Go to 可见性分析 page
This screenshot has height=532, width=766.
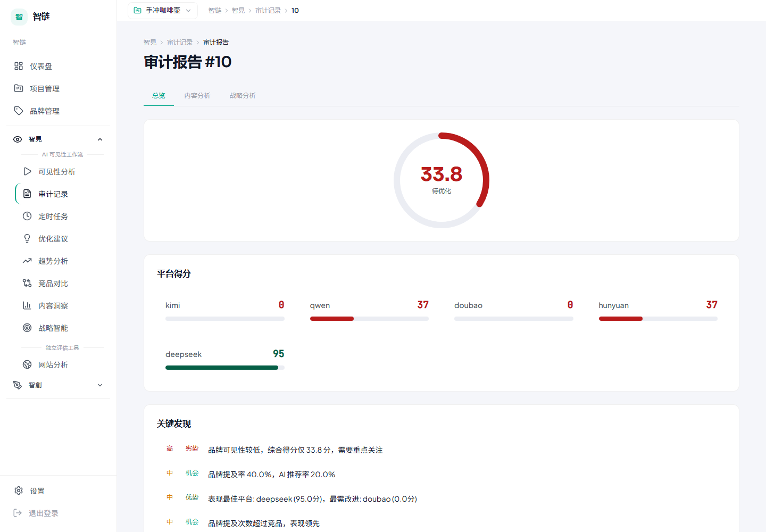(63, 171)
